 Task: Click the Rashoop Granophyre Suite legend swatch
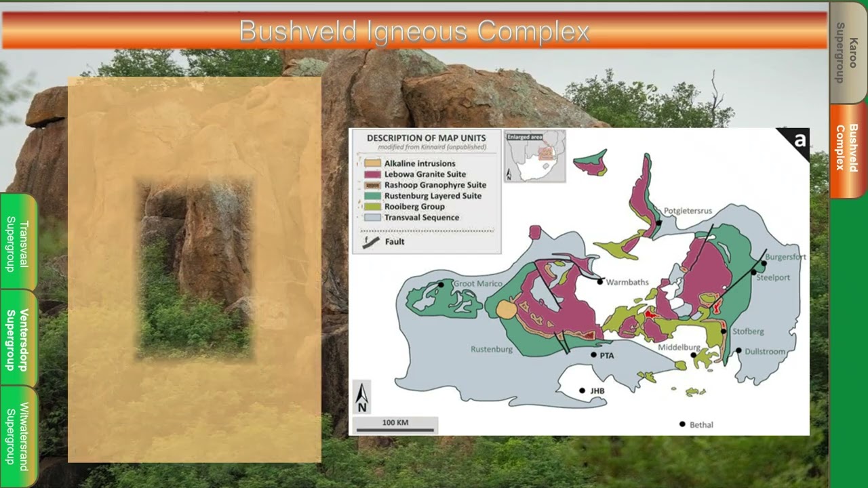pos(372,185)
